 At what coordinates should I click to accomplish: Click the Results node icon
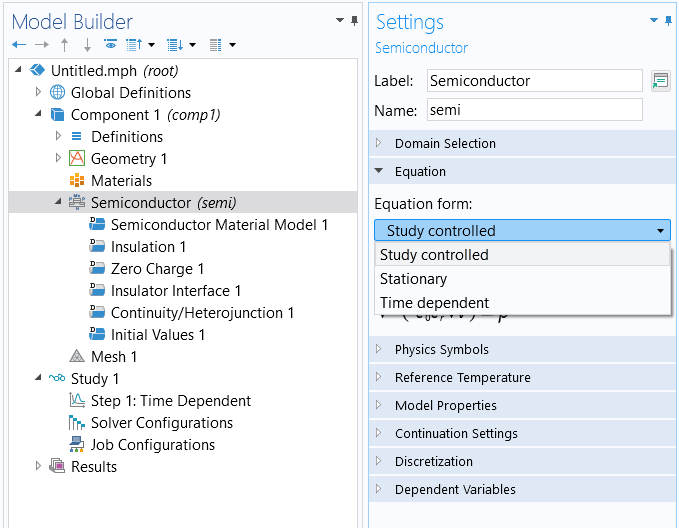pyautogui.click(x=57, y=466)
